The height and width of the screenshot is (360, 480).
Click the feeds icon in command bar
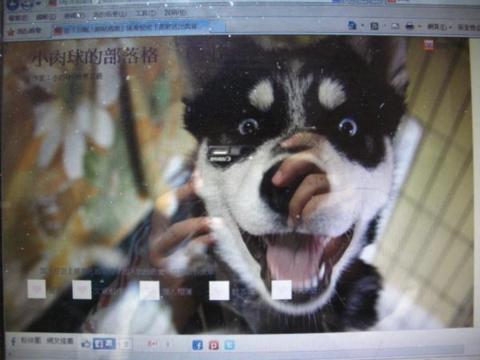(x=375, y=26)
